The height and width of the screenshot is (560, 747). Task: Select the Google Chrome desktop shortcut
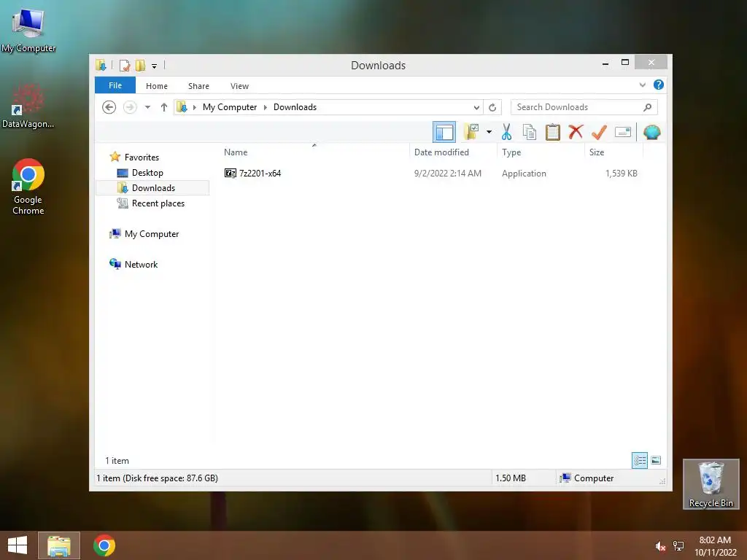28,187
